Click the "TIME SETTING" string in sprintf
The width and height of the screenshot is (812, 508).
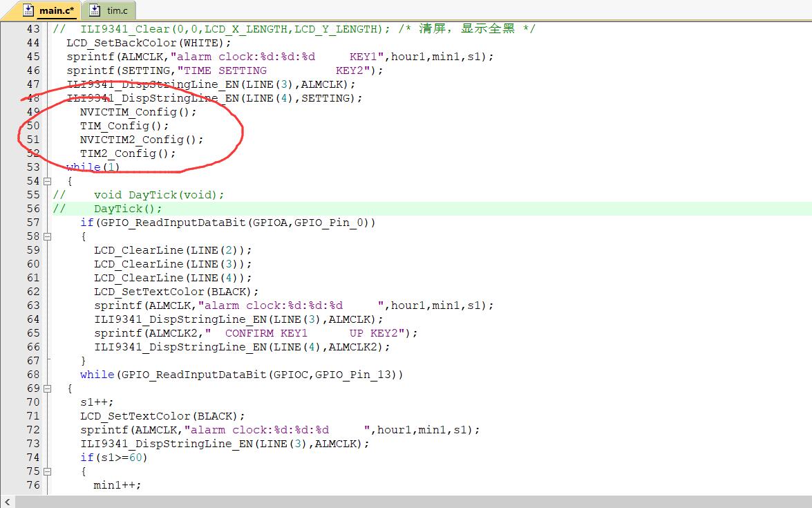coord(225,70)
